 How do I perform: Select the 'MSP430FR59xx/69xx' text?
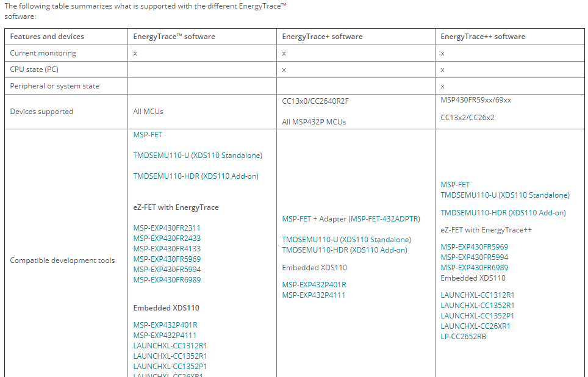[x=476, y=100]
